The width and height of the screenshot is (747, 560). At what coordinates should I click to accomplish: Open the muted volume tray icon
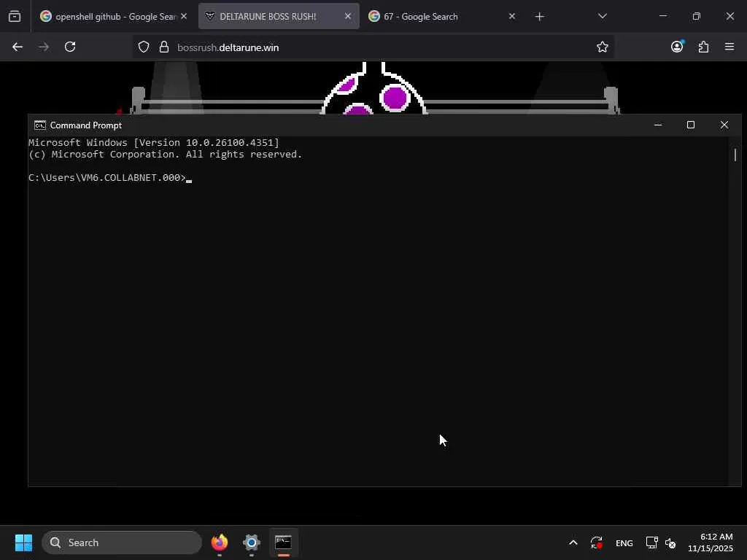tap(670, 542)
